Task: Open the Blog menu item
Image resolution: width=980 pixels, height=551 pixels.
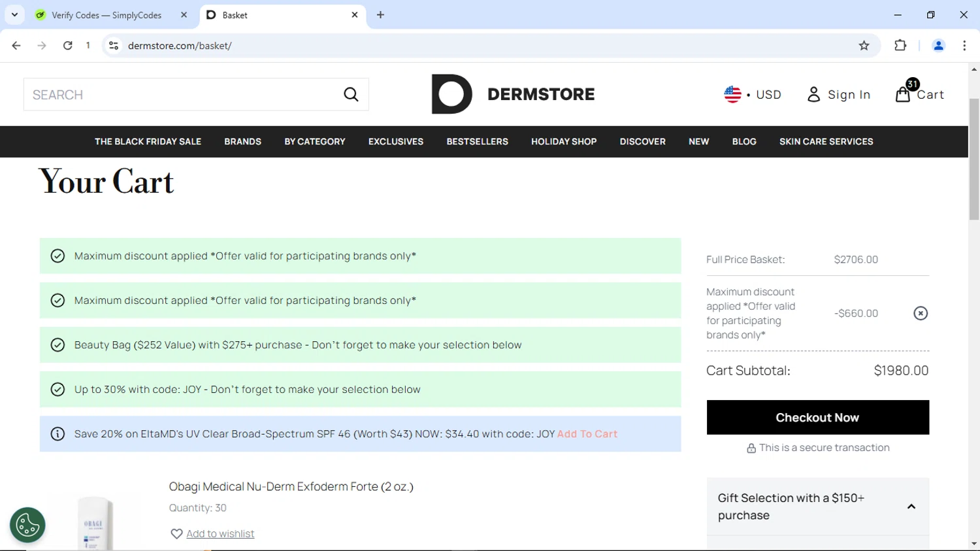Action: point(744,142)
